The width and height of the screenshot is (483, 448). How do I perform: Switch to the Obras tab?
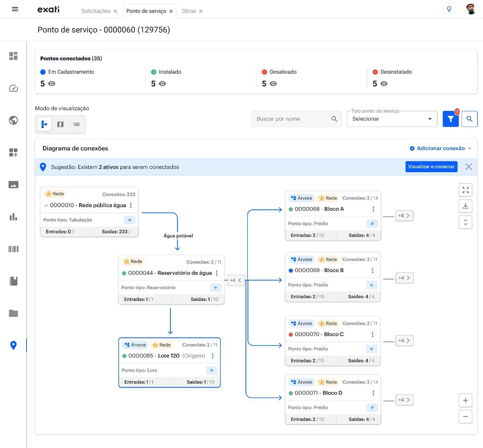[x=189, y=11]
